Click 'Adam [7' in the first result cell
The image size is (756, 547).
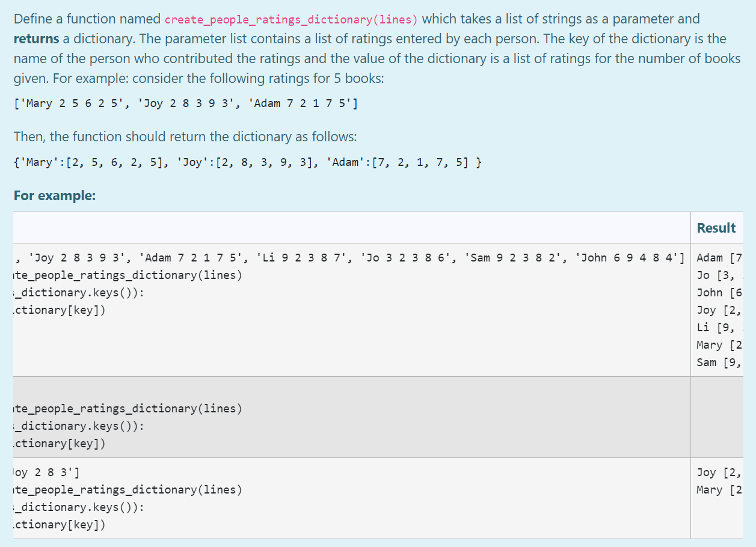(719, 258)
